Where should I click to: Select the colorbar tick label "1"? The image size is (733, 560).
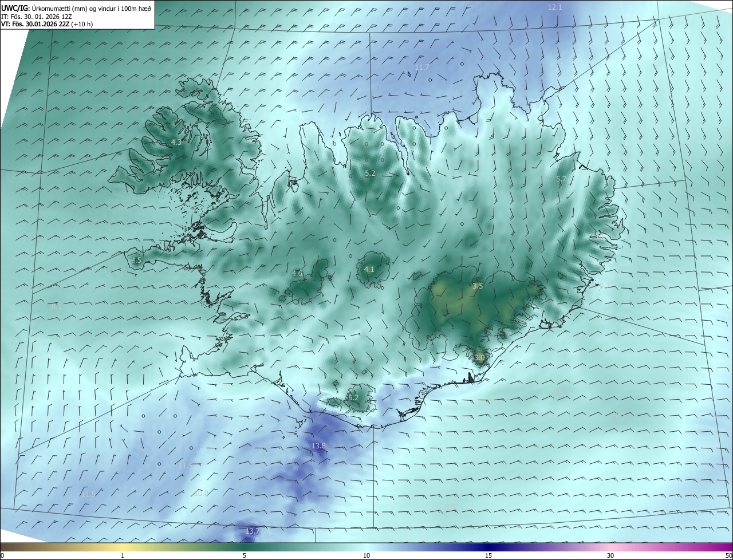123,556
